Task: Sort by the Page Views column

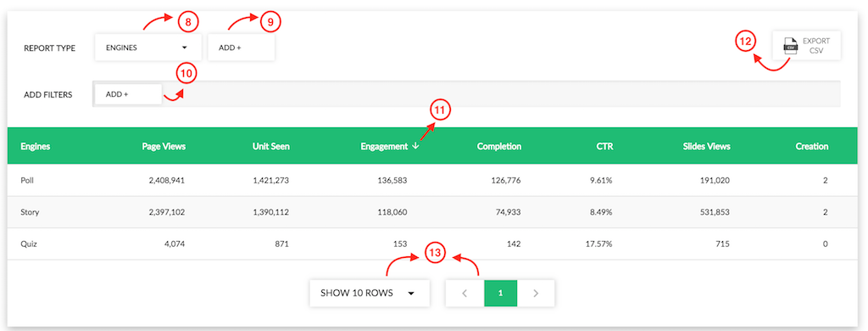Action: [164, 146]
